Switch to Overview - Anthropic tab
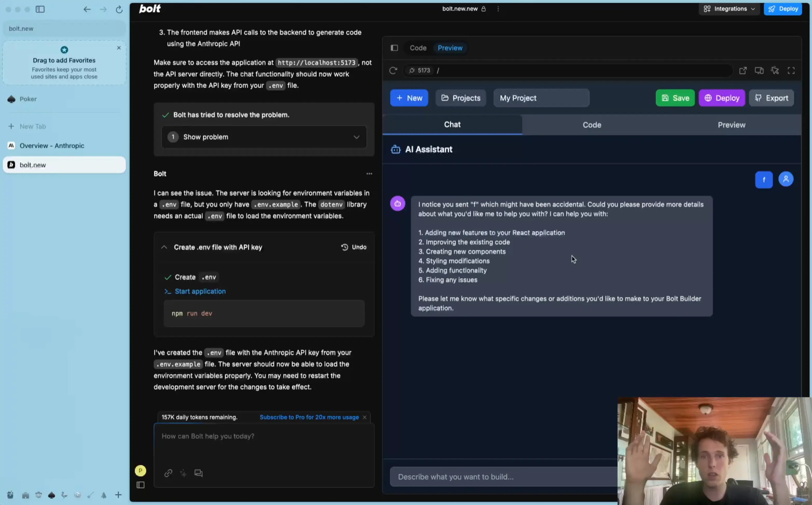 tap(64, 146)
